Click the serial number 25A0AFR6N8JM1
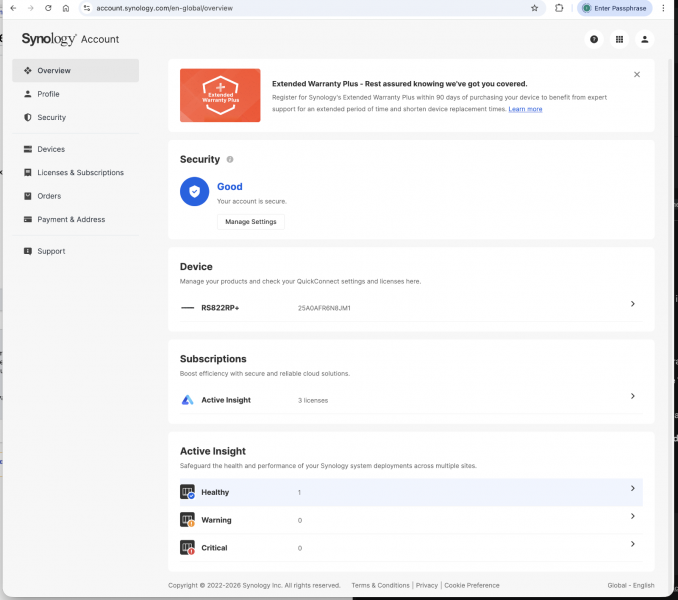The image size is (678, 600). point(324,308)
